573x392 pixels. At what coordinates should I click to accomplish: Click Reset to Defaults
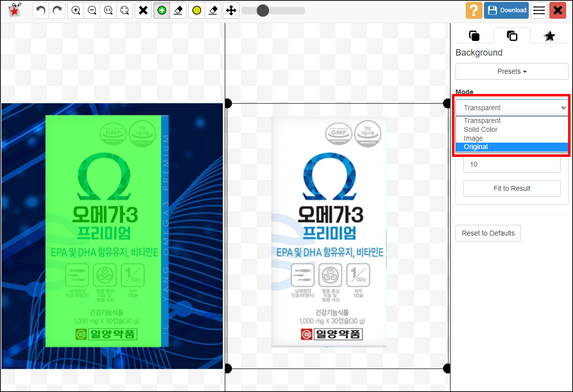(x=488, y=233)
